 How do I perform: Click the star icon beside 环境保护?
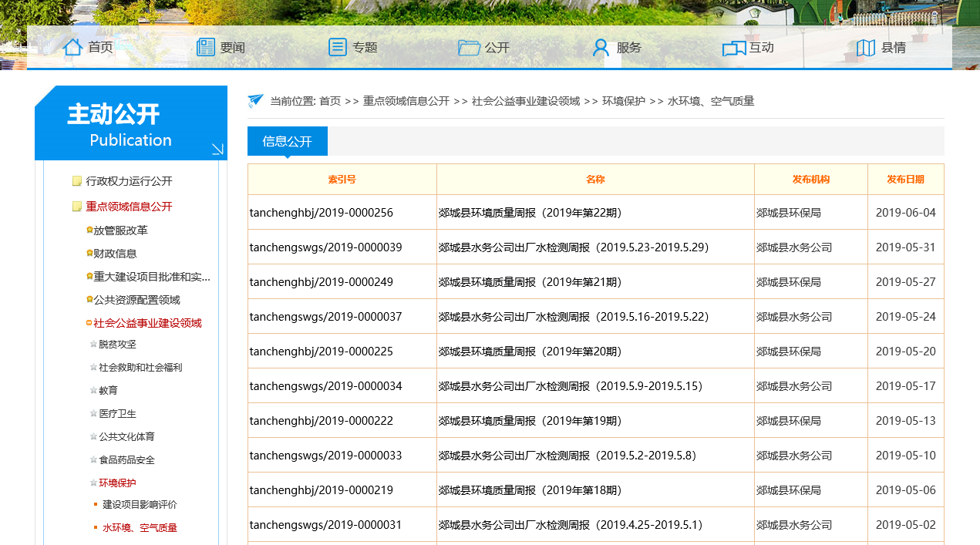(94, 483)
